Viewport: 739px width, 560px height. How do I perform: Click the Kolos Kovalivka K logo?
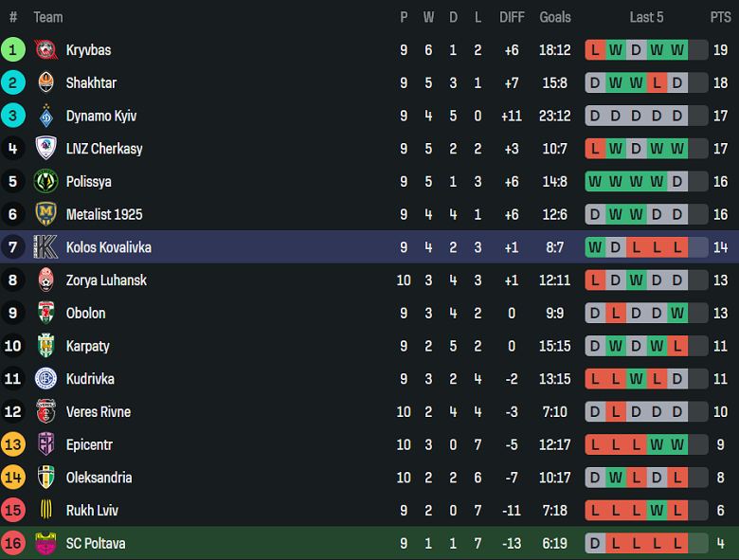[45, 247]
